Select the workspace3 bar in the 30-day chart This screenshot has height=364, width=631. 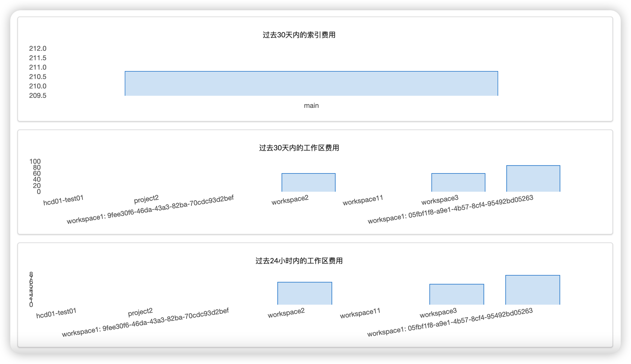click(458, 183)
